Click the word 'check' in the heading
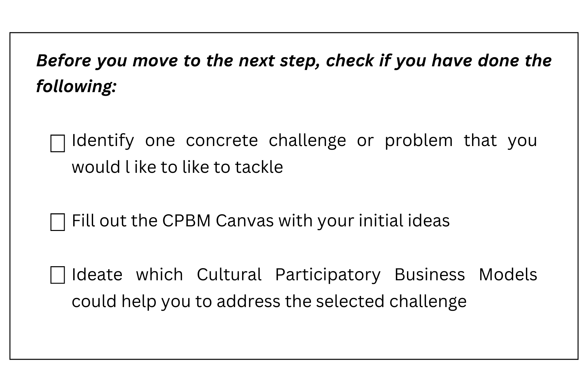The image size is (588, 392). point(350,61)
